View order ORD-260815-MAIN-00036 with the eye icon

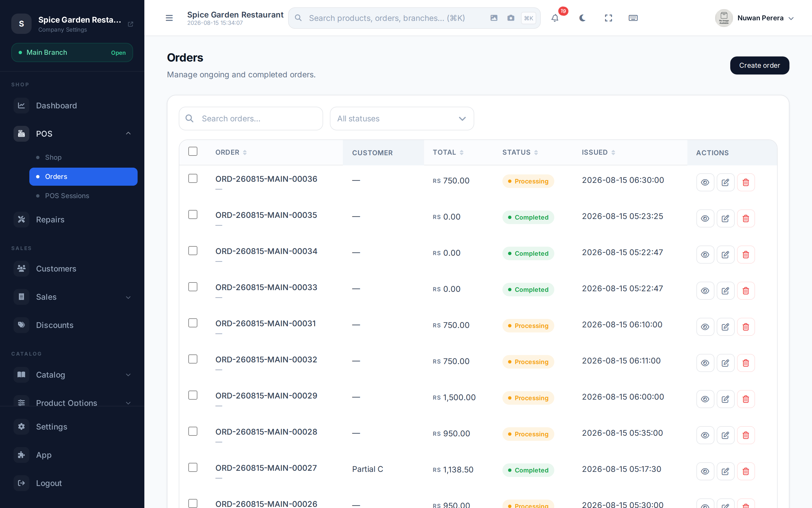tap(705, 182)
